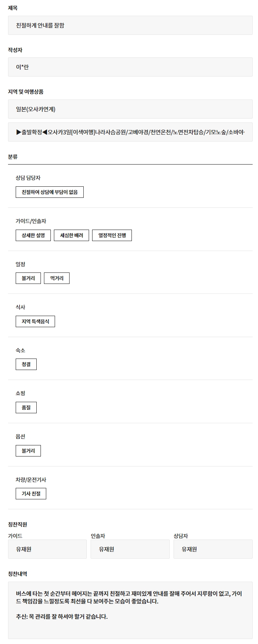
Task: Select the 품질 tag under 쇼핑
Action: [26, 408]
